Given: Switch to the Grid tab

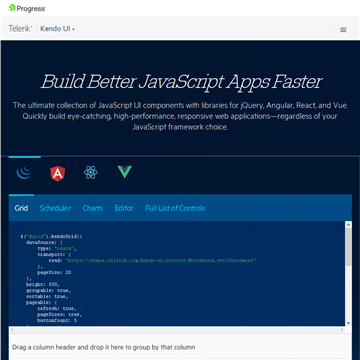Looking at the screenshot, I should [21, 208].
